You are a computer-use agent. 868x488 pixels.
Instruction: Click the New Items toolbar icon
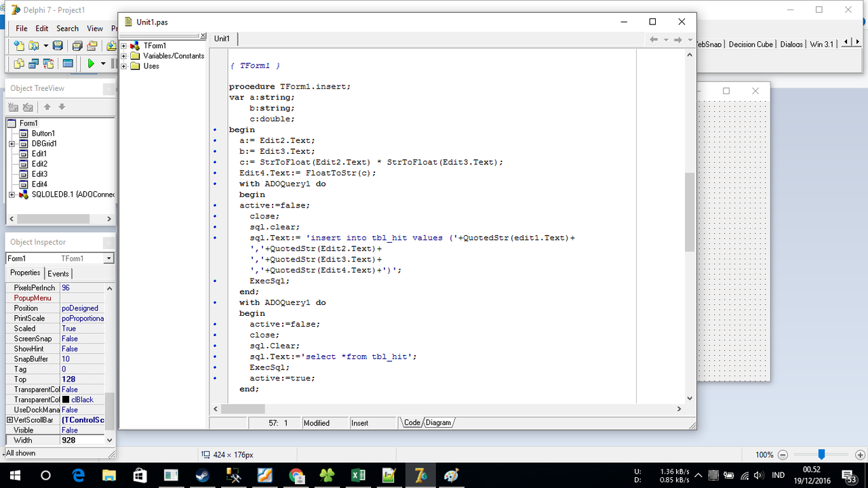pos(18,45)
